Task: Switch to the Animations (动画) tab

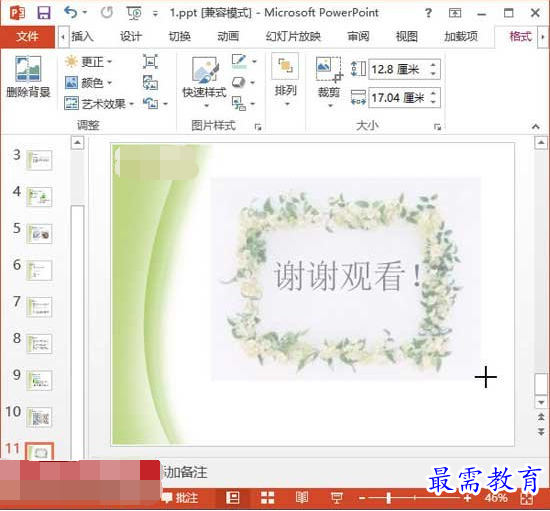Action: [x=228, y=36]
